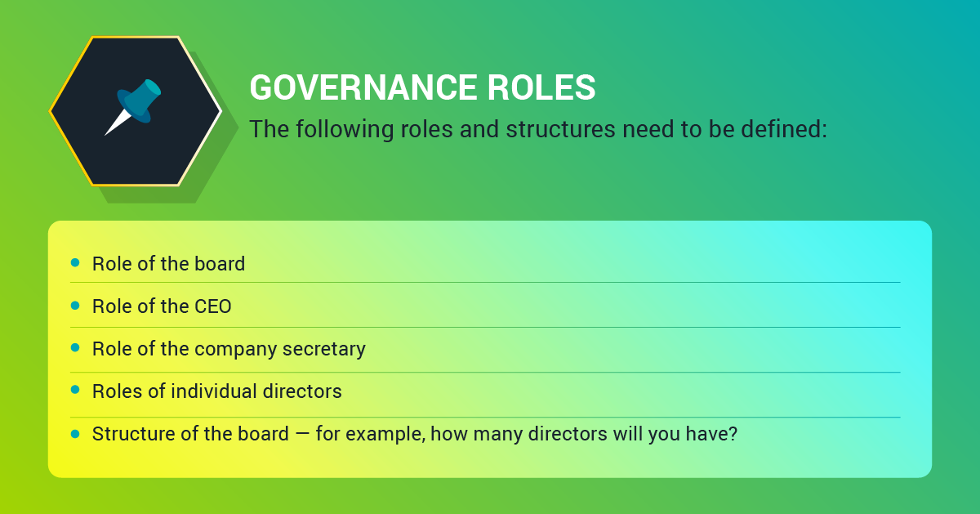The width and height of the screenshot is (980, 514).
Task: Click the GOVERNANCE ROLES heading
Action: click(x=422, y=87)
